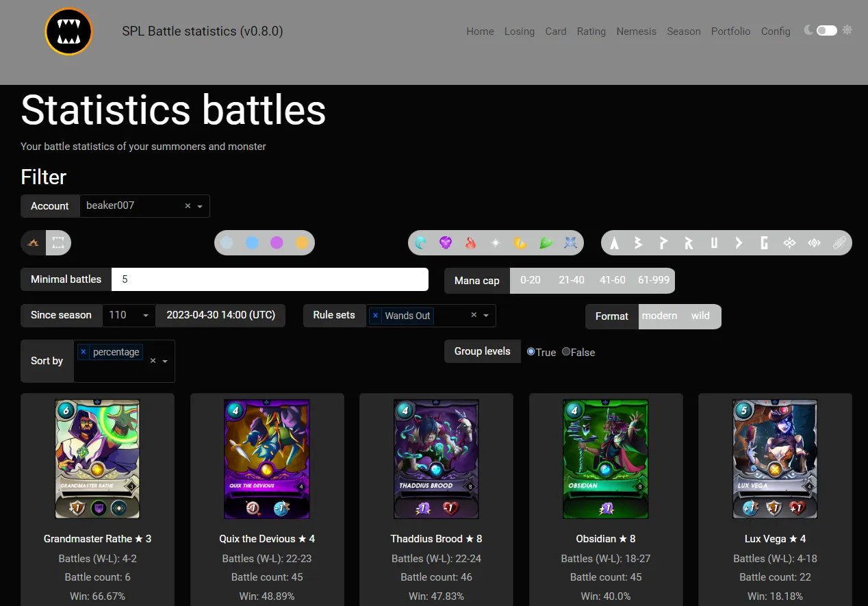Go to the Home page

pos(480,31)
